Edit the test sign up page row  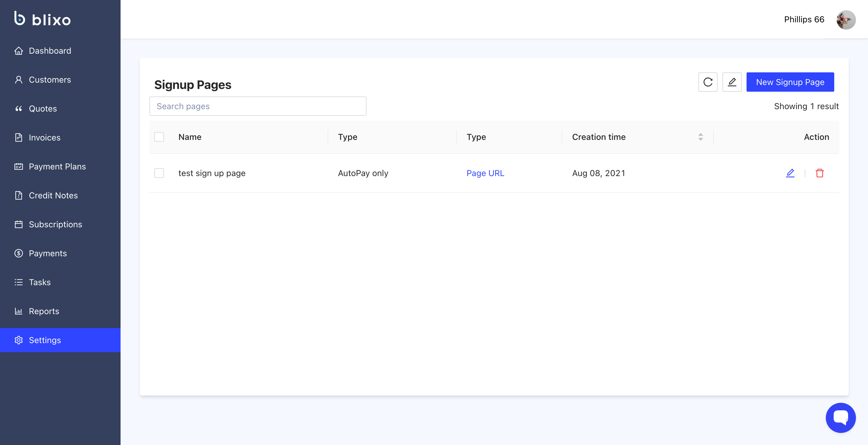[x=790, y=173]
